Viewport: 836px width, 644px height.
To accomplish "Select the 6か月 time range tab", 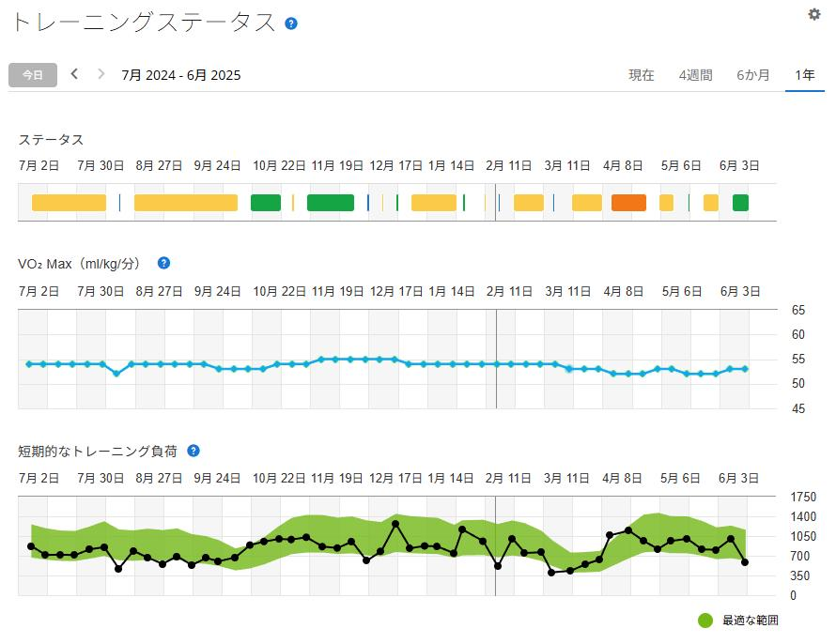I will tap(753, 75).
